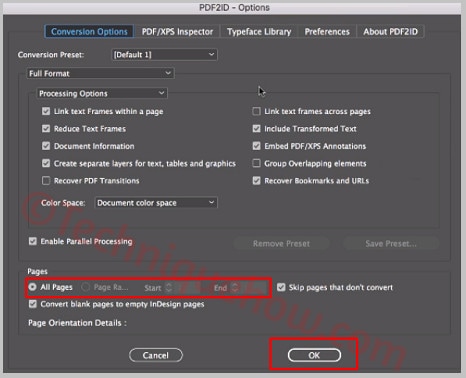Toggle Link text Frames within a page
The height and width of the screenshot is (378, 466).
[46, 111]
